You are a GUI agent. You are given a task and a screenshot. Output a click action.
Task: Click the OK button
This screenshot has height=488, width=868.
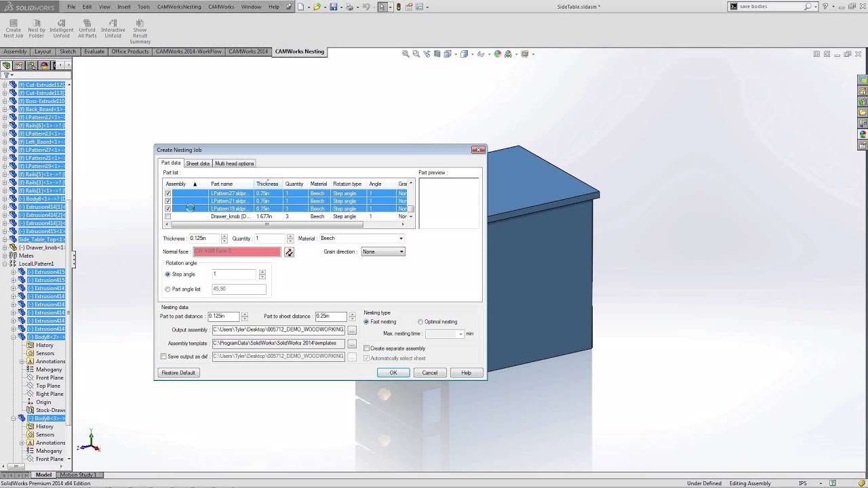(393, 373)
